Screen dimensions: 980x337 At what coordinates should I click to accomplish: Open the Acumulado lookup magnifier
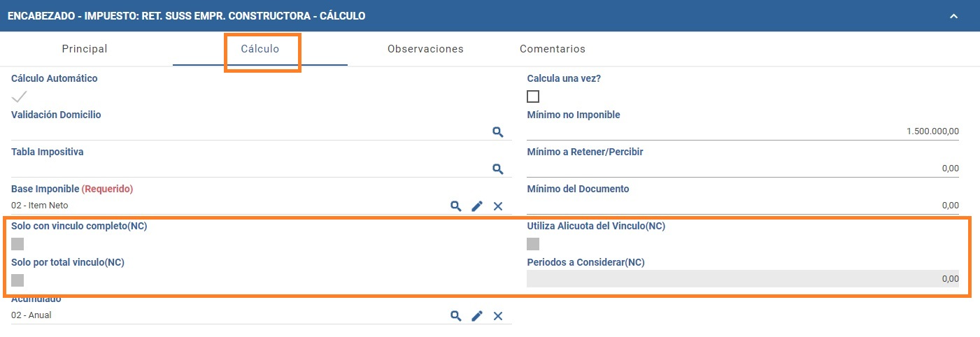point(456,315)
